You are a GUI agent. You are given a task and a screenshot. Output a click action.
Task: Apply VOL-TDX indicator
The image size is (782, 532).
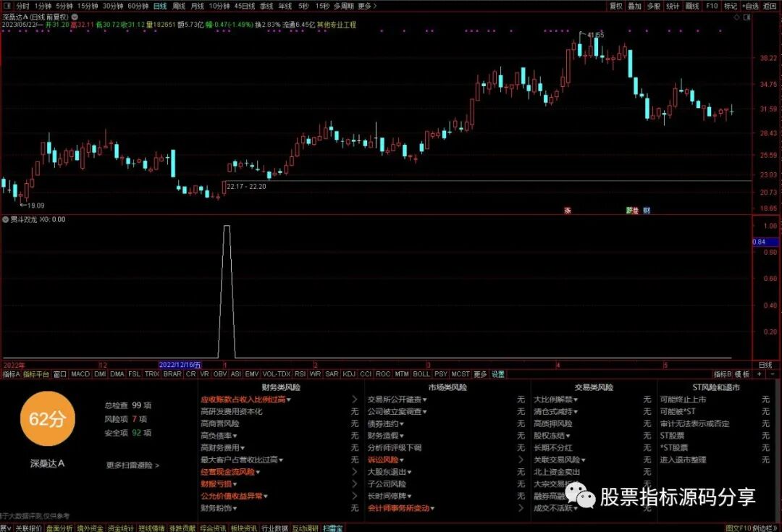click(x=277, y=374)
